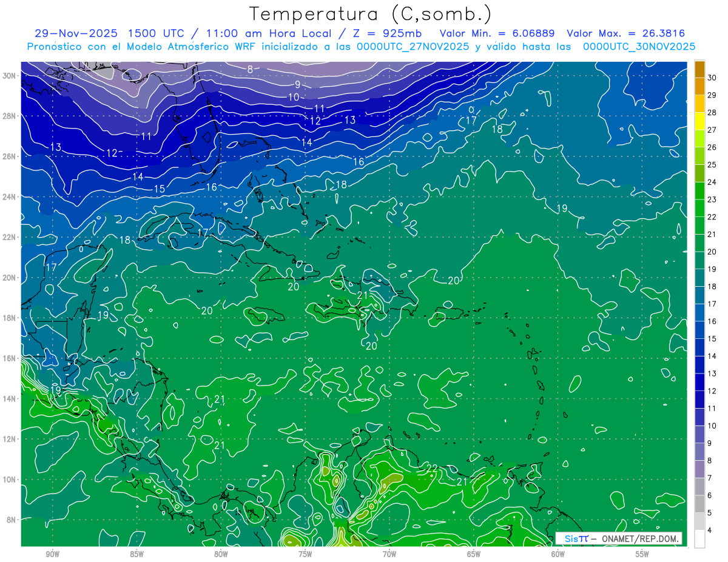The width and height of the screenshot is (728, 562).
Task: Select the date '29-Nov-2025' in the header
Action: [75, 33]
